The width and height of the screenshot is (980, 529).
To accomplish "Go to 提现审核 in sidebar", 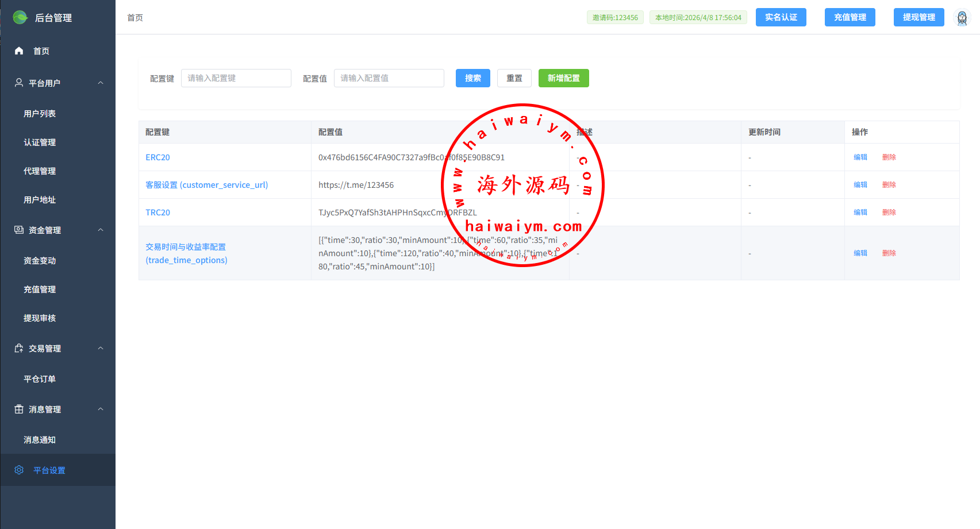I will (x=40, y=318).
